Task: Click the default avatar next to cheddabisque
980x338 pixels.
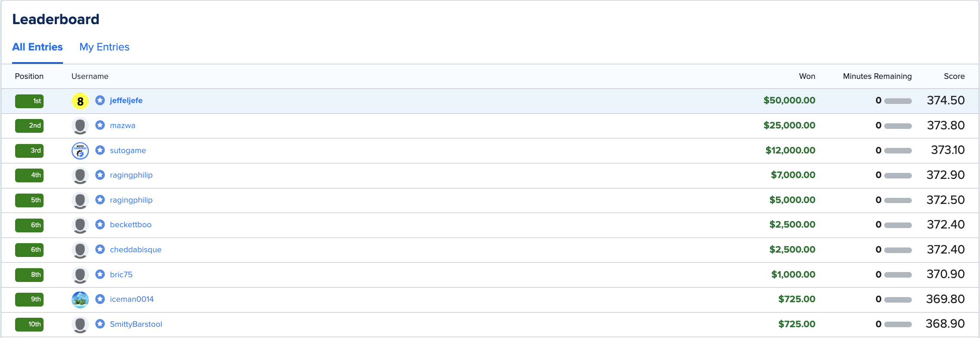Action: 80,250
